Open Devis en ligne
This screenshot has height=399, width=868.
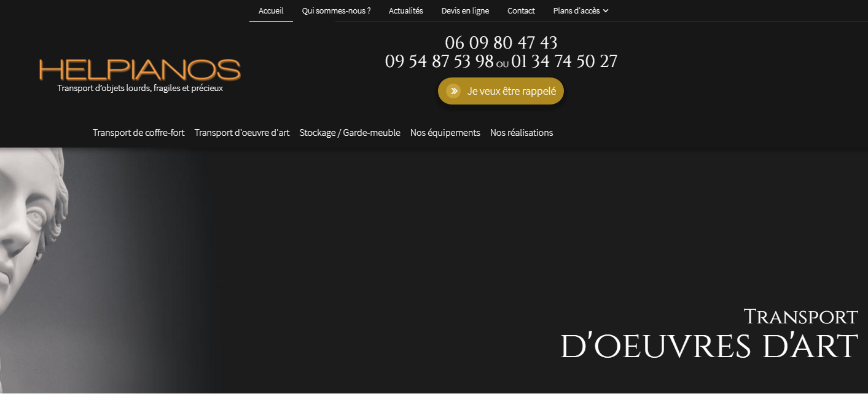(x=465, y=10)
